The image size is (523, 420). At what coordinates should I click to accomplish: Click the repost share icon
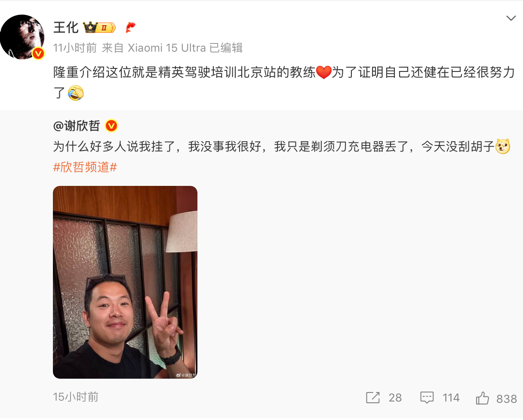click(373, 398)
